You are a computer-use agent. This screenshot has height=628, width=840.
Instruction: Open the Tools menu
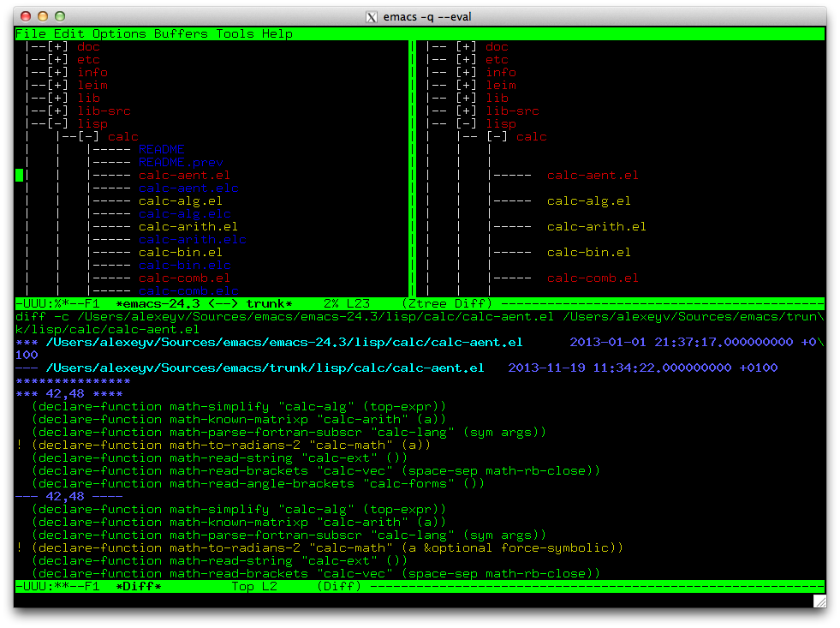point(235,33)
